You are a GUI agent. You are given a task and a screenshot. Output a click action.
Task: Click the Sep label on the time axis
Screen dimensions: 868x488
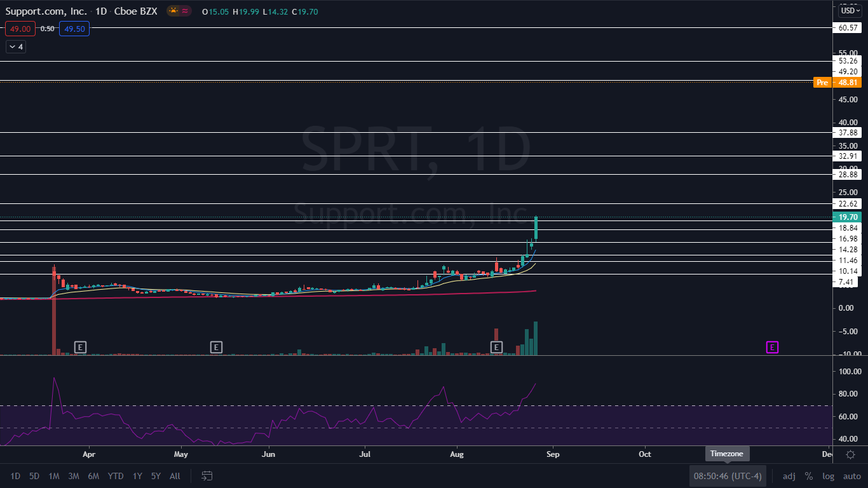[552, 454]
